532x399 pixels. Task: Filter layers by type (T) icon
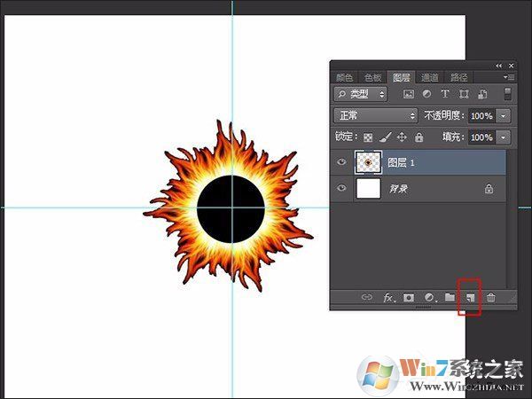(445, 93)
